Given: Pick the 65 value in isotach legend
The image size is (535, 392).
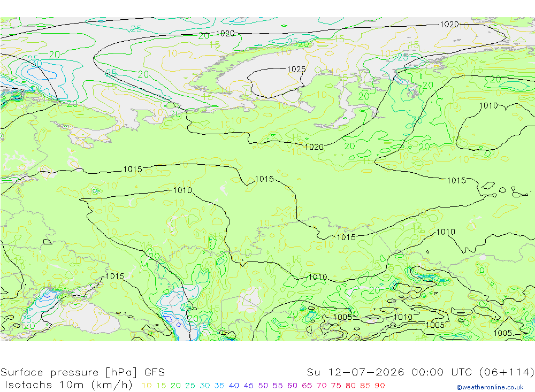Looking at the screenshot, I should click(x=307, y=386).
